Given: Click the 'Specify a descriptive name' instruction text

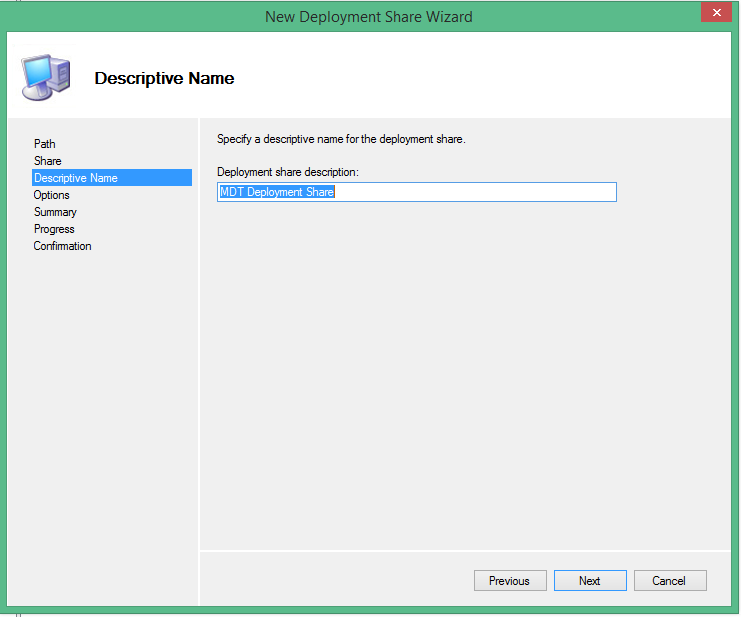Looking at the screenshot, I should tap(341, 139).
